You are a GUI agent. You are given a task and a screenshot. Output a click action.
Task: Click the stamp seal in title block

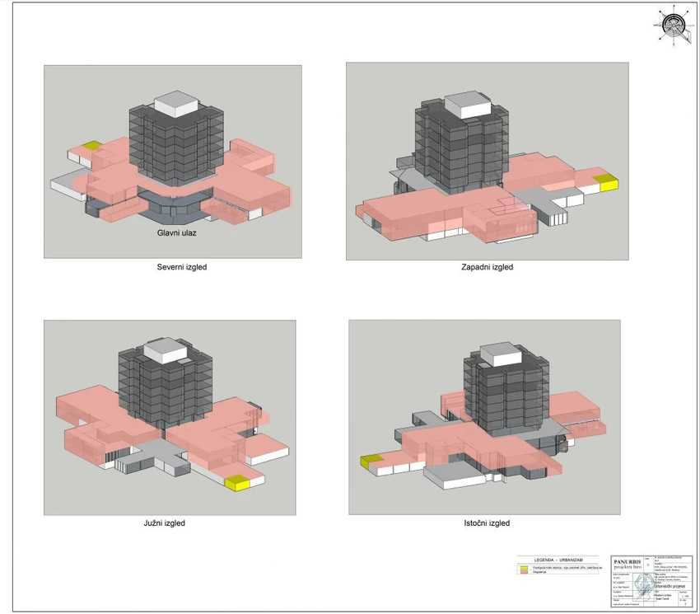pyautogui.click(x=644, y=586)
